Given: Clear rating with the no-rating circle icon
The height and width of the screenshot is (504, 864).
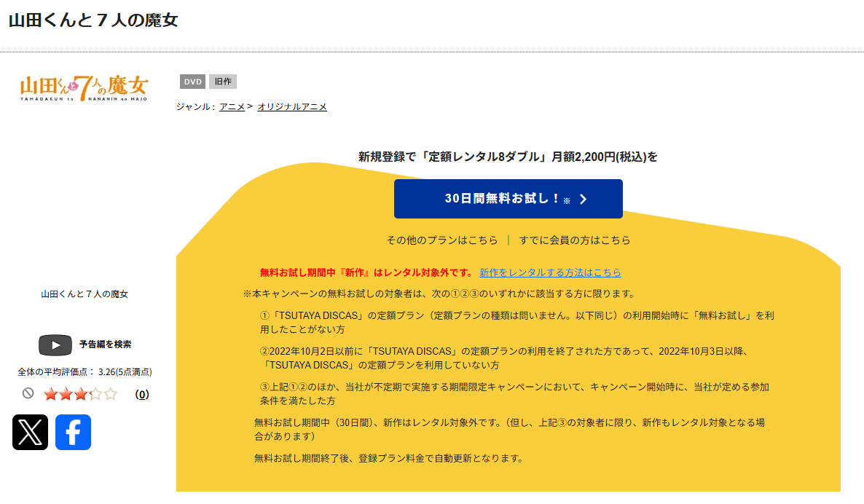Looking at the screenshot, I should coord(28,393).
